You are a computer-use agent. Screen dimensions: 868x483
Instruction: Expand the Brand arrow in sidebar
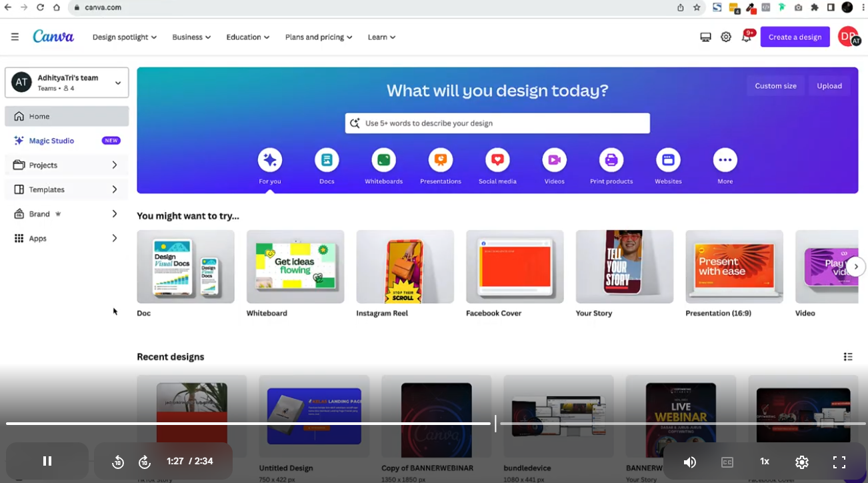[x=115, y=214]
